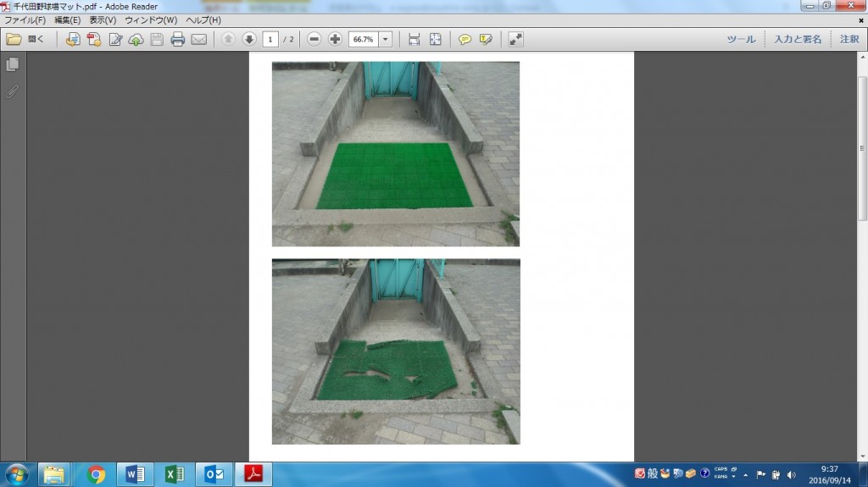Select the highlight text tool
Viewport: 868px width, 487px height.
pyautogui.click(x=486, y=39)
